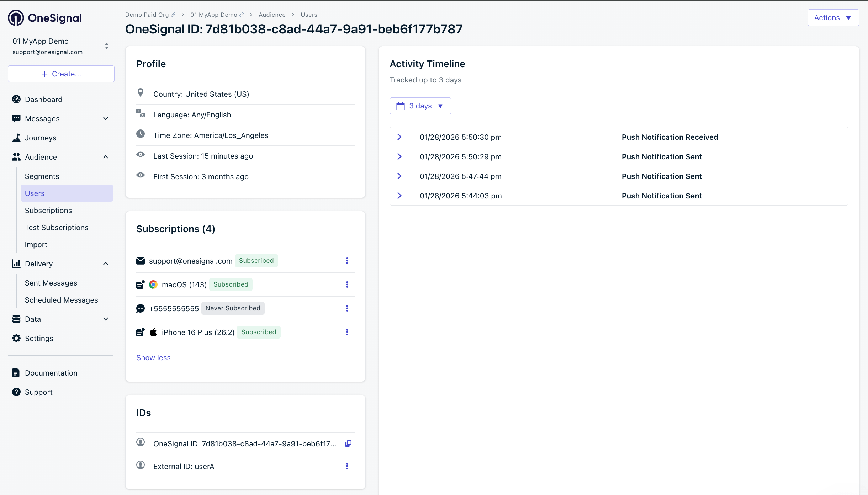Screen dimensions: 868x495
Task: Click the Show less link
Action: coord(153,357)
